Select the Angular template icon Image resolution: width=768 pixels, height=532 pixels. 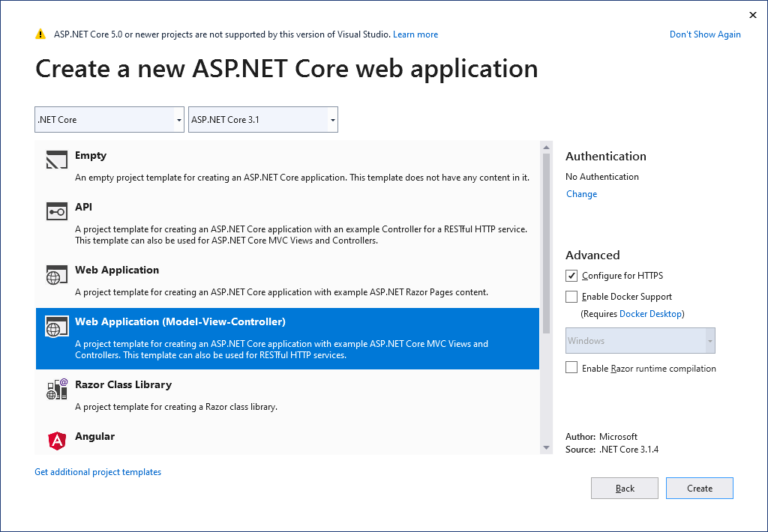[57, 441]
